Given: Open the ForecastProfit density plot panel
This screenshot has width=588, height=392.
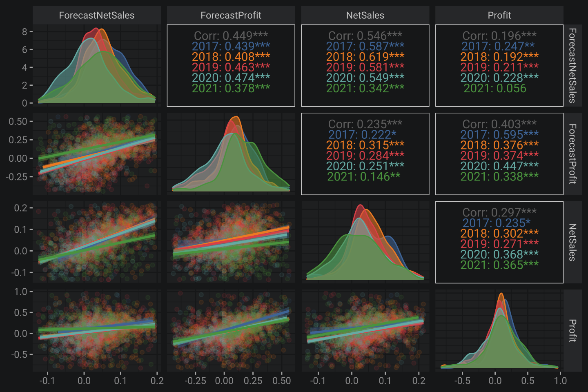Looking at the screenshot, I should [x=231, y=154].
